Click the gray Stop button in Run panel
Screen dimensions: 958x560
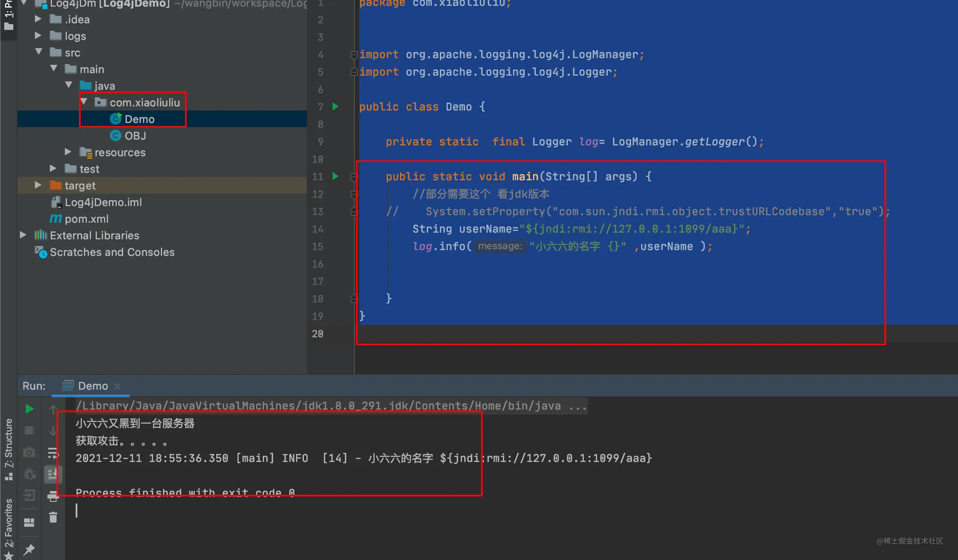click(x=29, y=430)
